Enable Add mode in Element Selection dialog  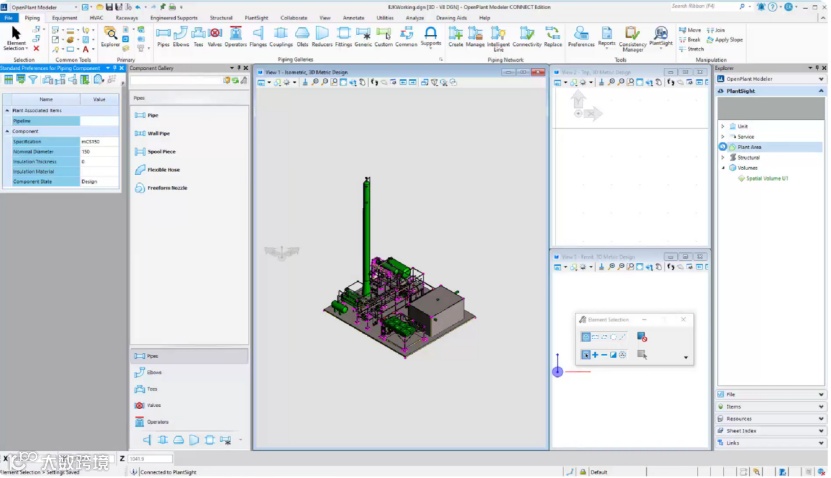[x=595, y=355]
